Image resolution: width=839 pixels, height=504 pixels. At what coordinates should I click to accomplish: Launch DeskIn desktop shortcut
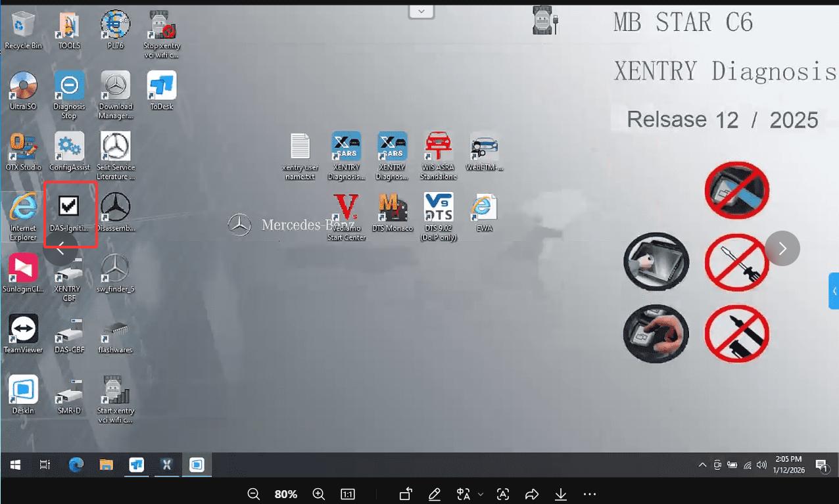tap(23, 395)
